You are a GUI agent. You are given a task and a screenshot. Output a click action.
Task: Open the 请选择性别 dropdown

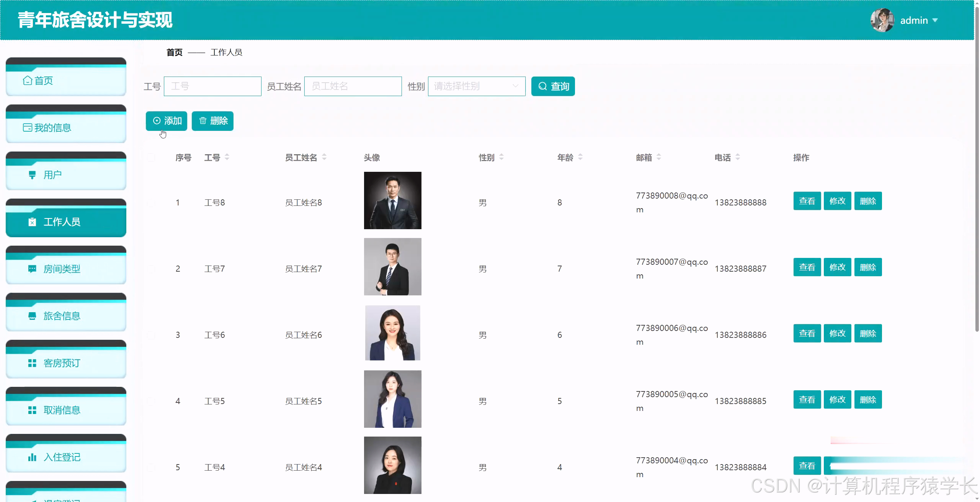[x=476, y=86]
